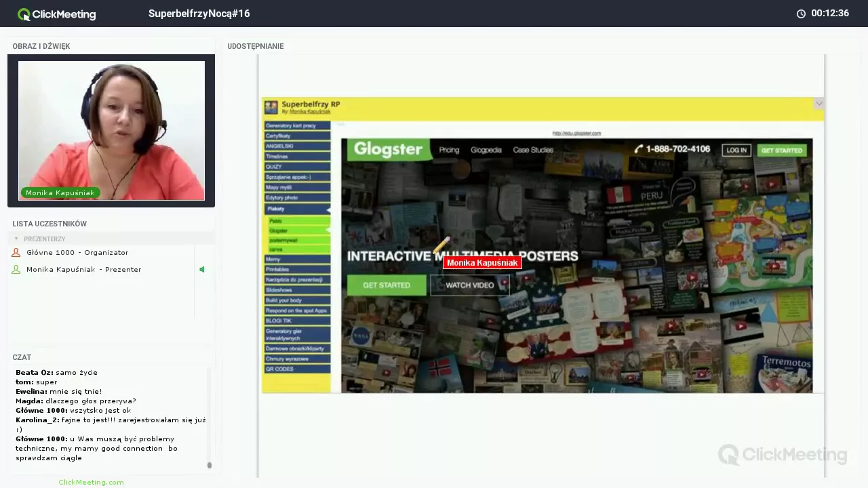Open the Glogpedia link
Screen dimensions: 868x488
[486, 150]
